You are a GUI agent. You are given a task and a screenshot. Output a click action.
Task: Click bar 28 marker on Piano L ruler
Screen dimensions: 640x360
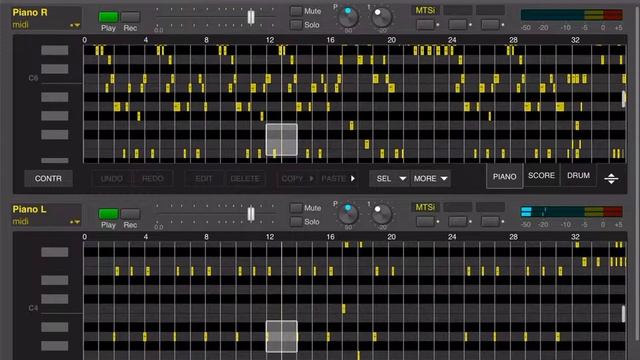pyautogui.click(x=513, y=237)
